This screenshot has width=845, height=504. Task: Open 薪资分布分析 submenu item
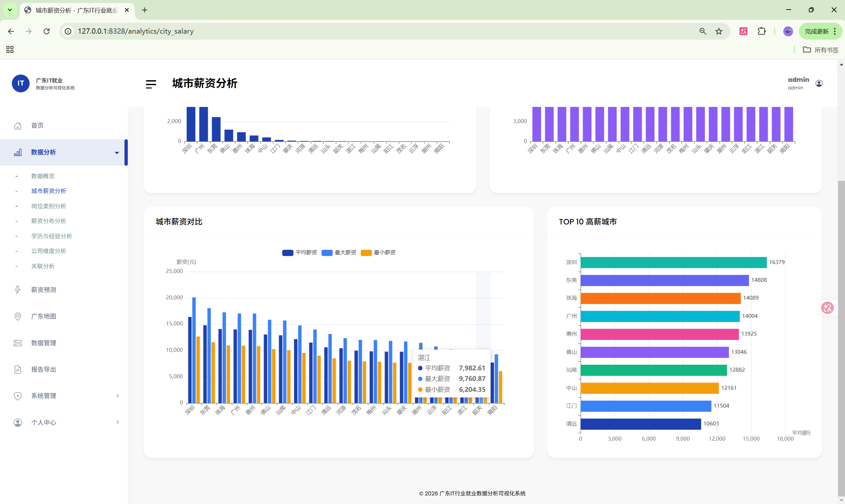click(x=49, y=221)
